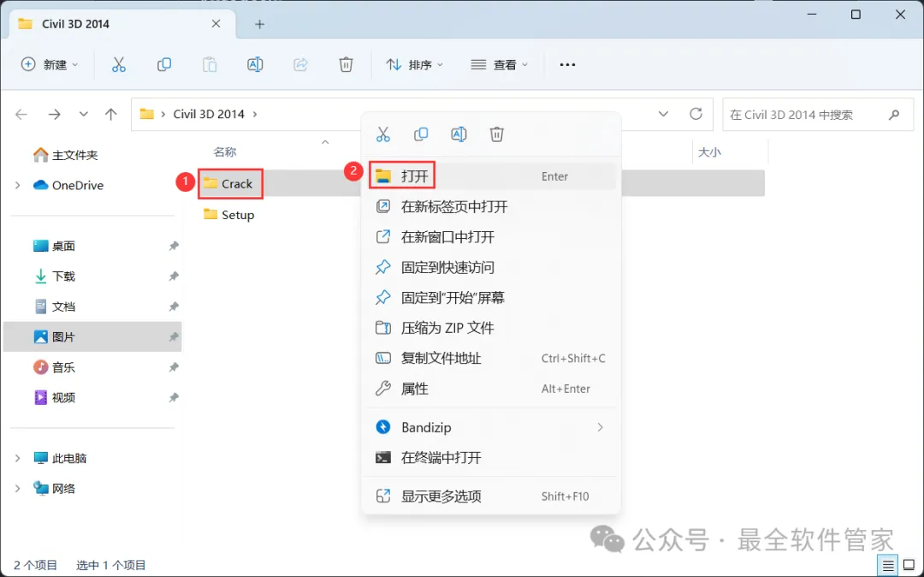Viewport: 924px width, 577px height.
Task: Click the Rename icon in the context menu
Action: pyautogui.click(x=459, y=134)
